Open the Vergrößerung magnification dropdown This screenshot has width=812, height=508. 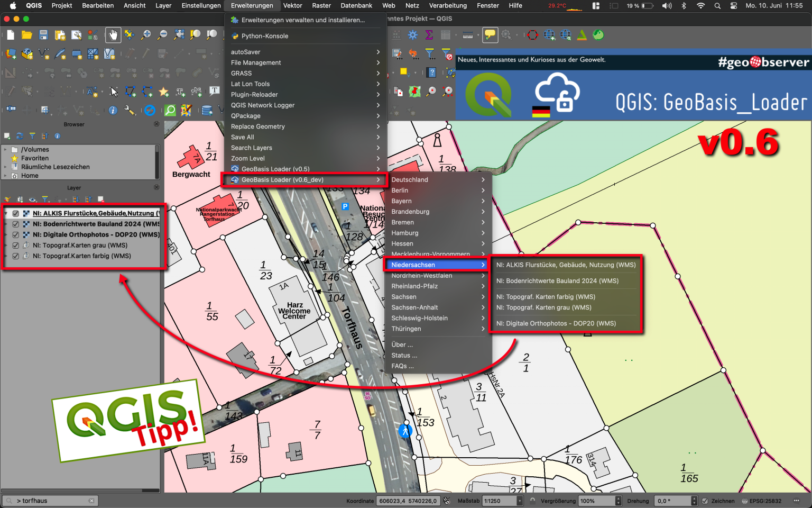click(x=619, y=501)
